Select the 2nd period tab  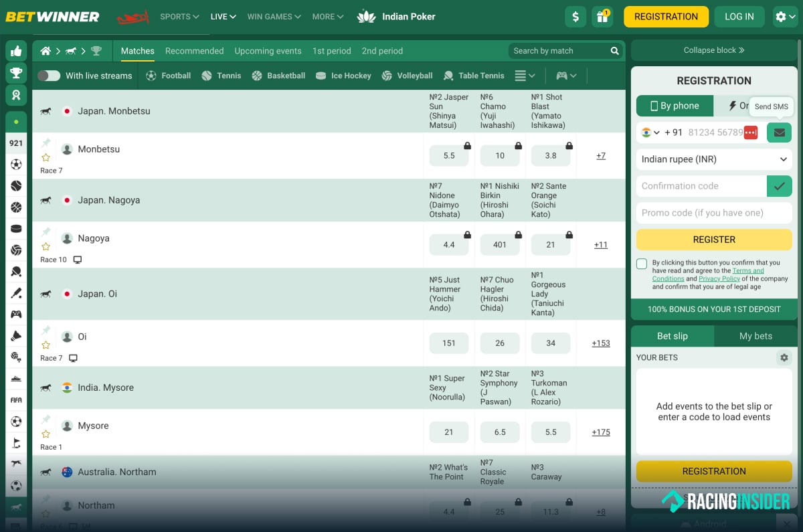pyautogui.click(x=382, y=51)
